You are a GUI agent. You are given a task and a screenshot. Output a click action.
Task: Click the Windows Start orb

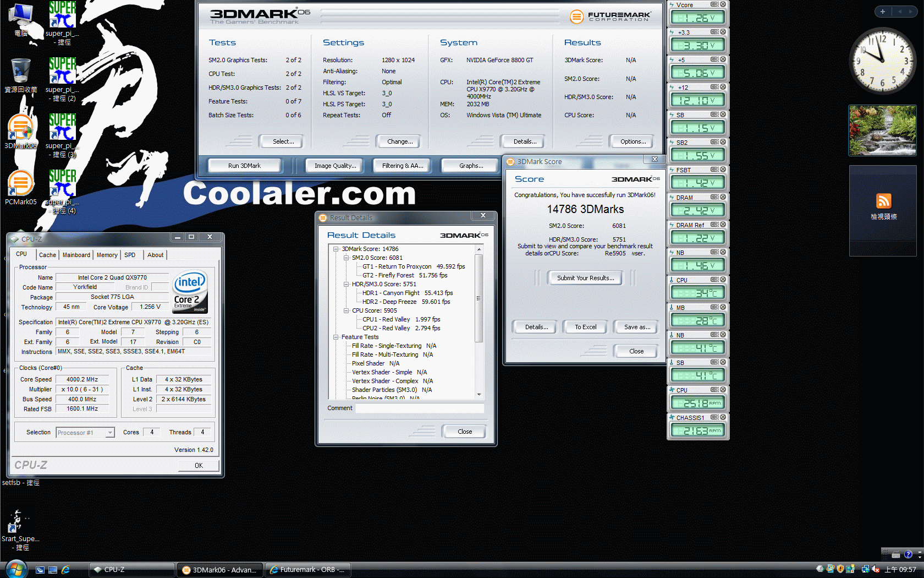coord(15,569)
